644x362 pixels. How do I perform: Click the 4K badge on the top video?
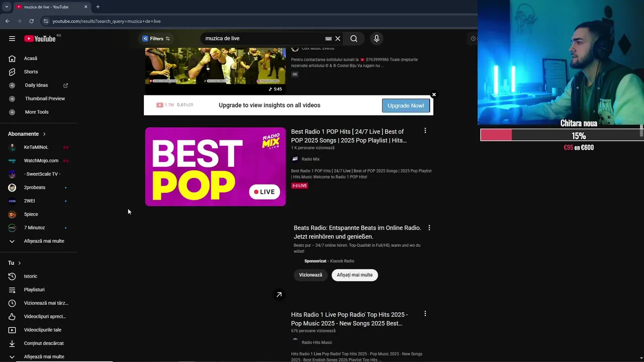click(x=295, y=74)
